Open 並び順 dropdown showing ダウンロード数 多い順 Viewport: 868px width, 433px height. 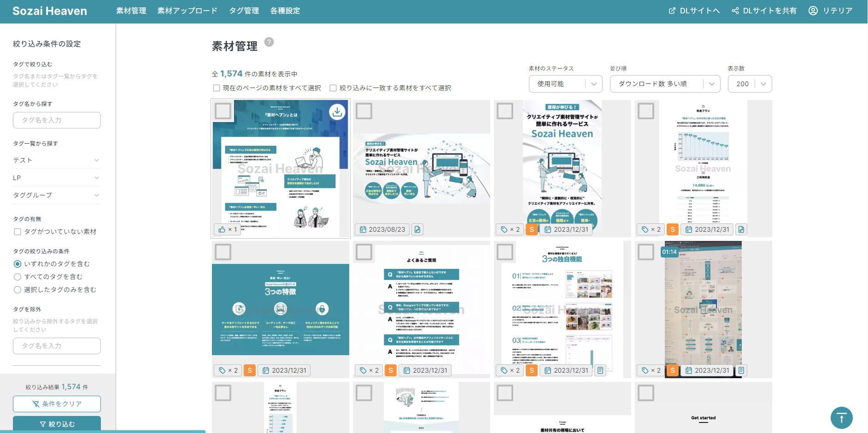coord(665,84)
